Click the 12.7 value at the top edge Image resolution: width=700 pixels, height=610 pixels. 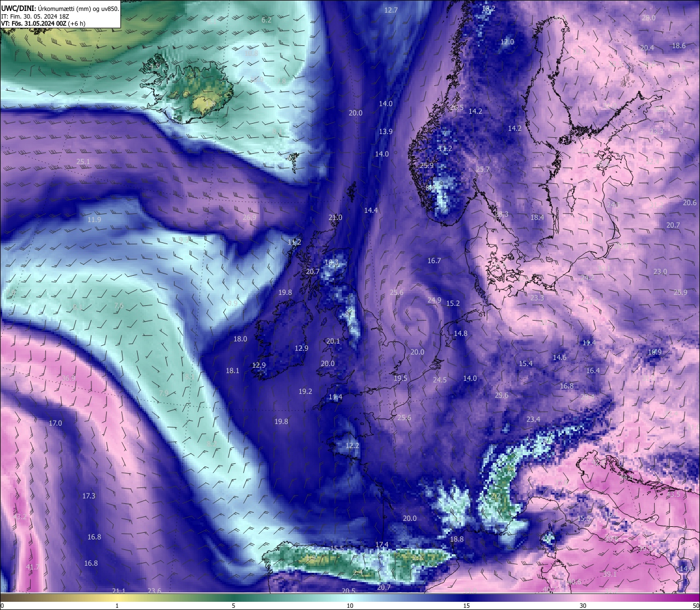(391, 10)
